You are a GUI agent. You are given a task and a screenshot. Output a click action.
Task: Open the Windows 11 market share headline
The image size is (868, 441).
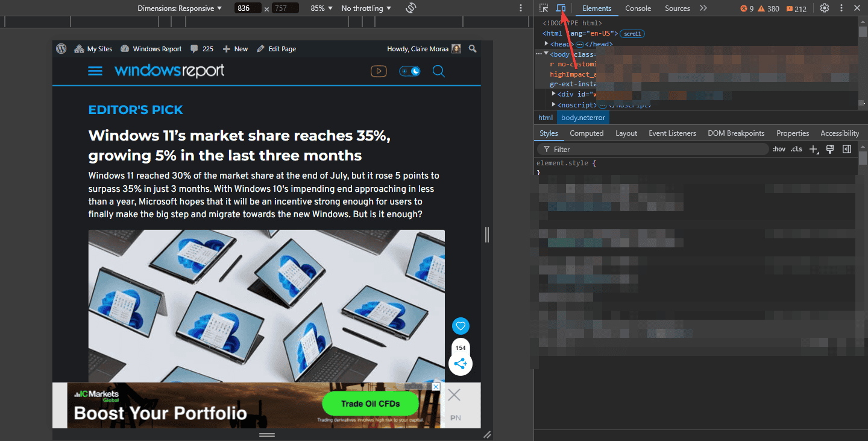tap(239, 146)
